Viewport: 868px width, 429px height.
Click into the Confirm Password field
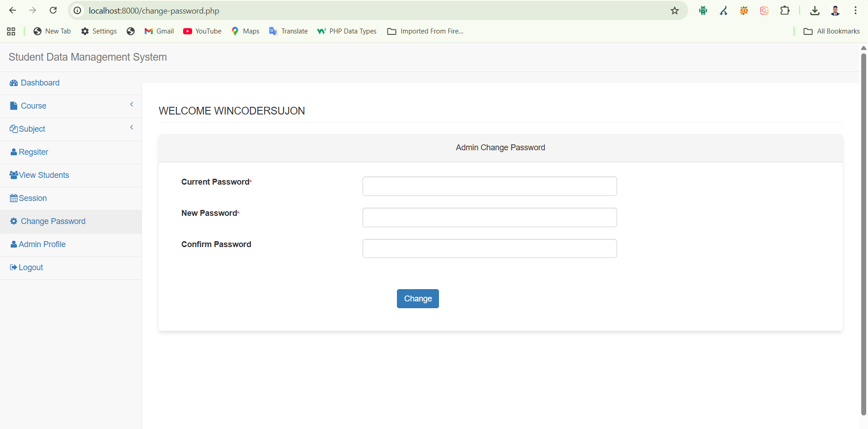coord(490,248)
